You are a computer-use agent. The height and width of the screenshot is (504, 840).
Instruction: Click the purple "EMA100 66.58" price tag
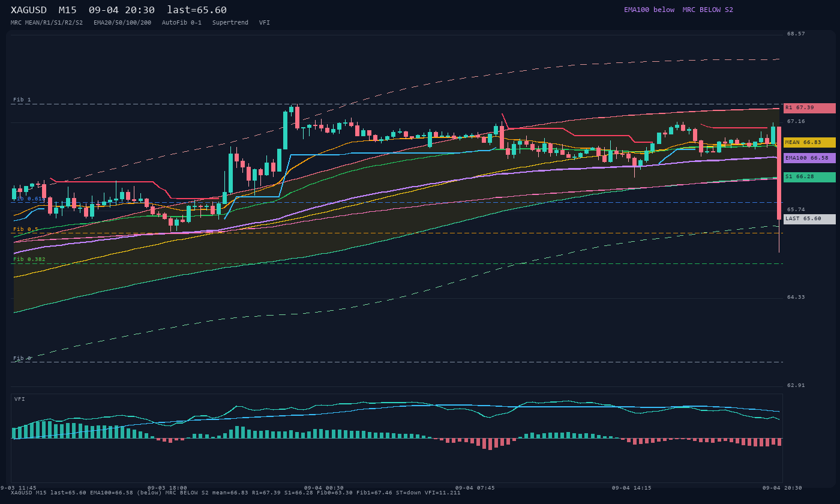809,158
